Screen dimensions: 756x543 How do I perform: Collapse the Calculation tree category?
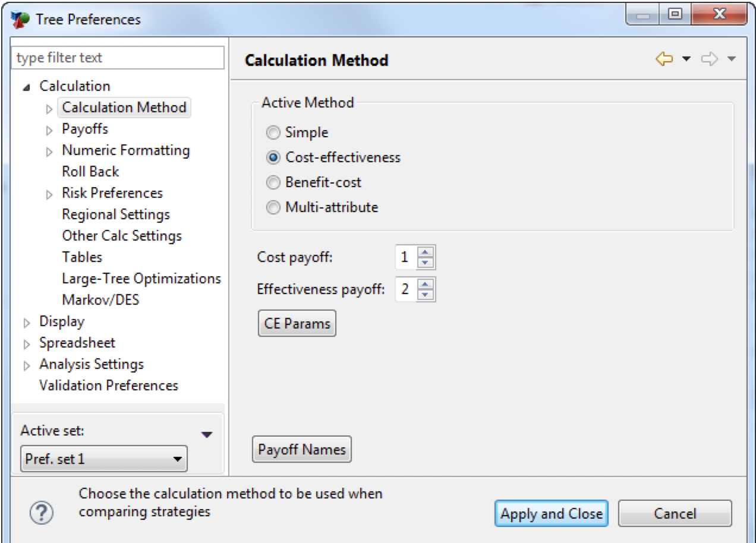tap(27, 87)
